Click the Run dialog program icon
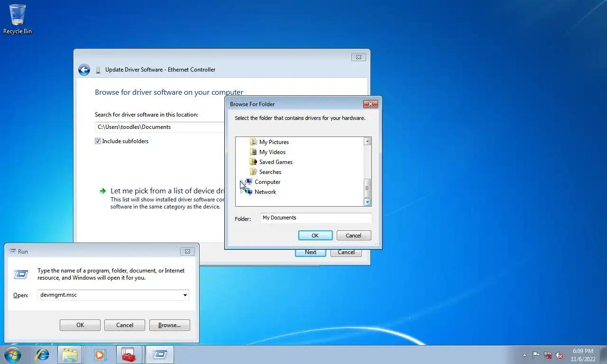 [21, 274]
